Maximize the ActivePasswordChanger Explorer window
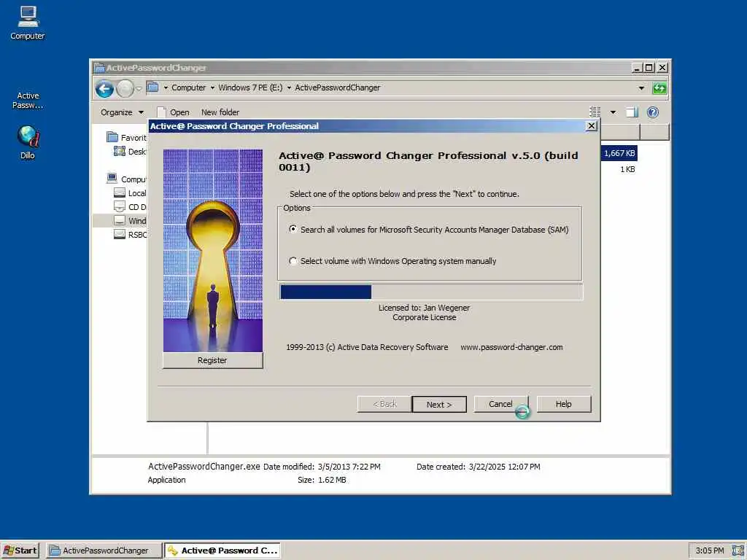747x560 pixels. [649, 68]
